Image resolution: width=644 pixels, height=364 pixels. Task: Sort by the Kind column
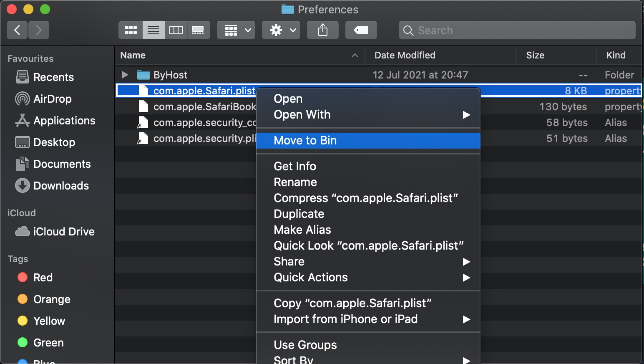(616, 55)
